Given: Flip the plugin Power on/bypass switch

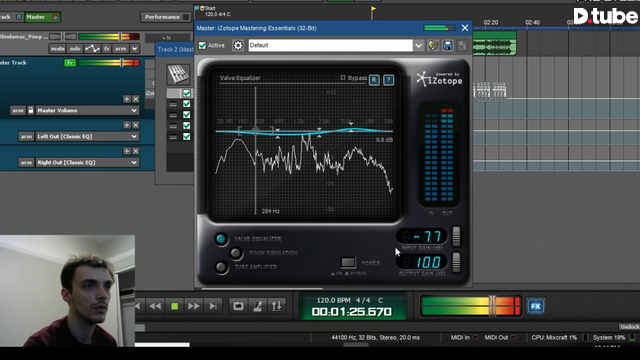Looking at the screenshot, I should (x=348, y=262).
